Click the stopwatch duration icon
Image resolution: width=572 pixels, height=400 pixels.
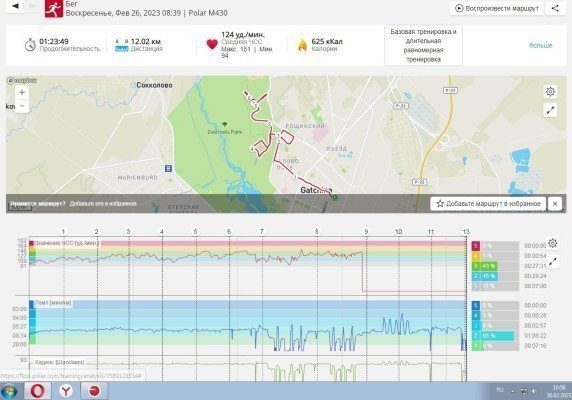(30, 45)
